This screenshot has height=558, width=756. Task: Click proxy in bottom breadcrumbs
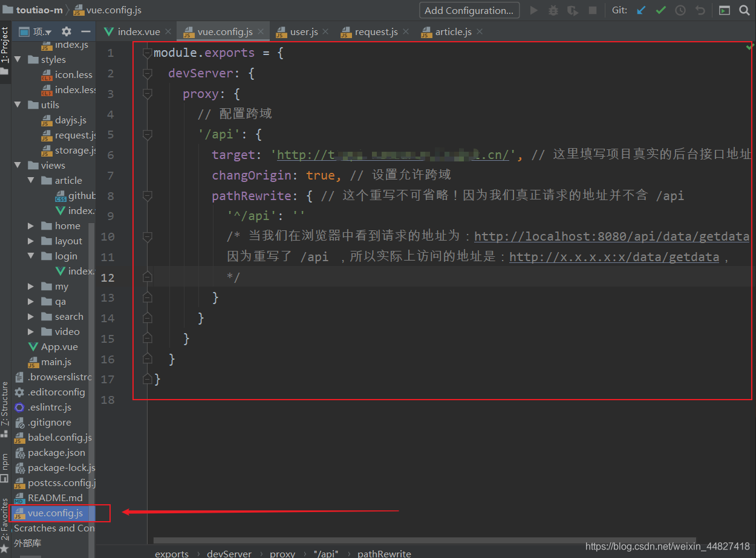point(282,553)
